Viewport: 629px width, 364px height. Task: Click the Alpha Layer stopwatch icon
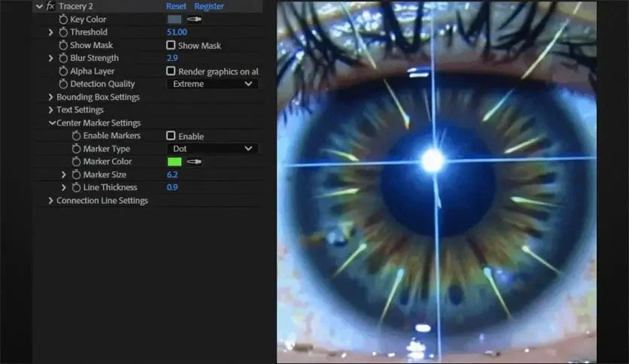63,71
